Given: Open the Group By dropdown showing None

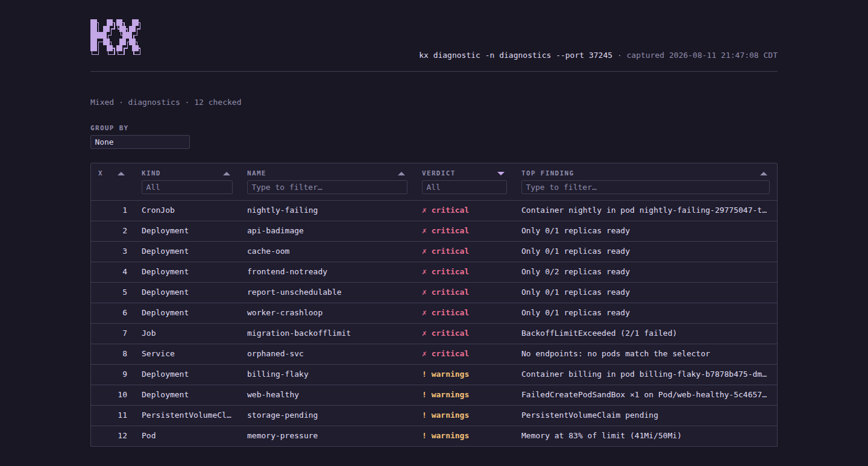Looking at the screenshot, I should click(x=140, y=142).
